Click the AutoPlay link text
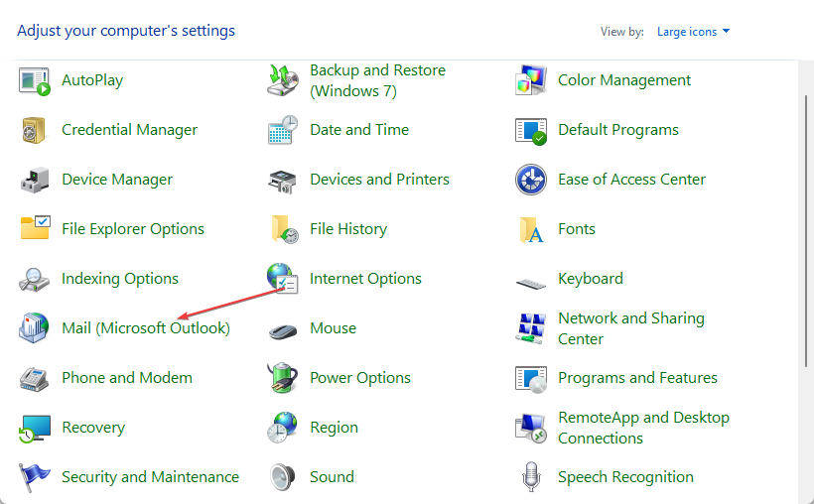Screen dimensions: 814x504 [x=92, y=80]
